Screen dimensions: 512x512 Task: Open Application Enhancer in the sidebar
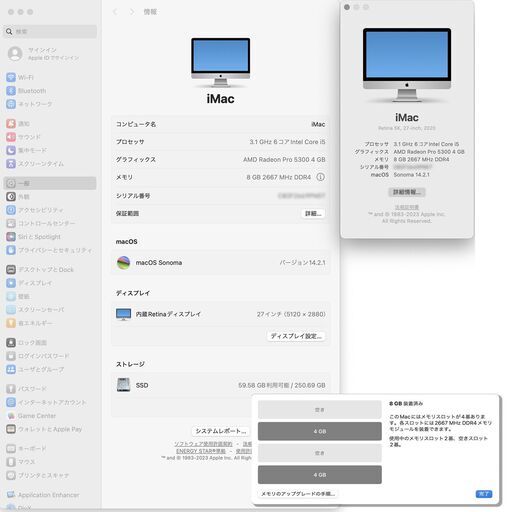[x=50, y=495]
